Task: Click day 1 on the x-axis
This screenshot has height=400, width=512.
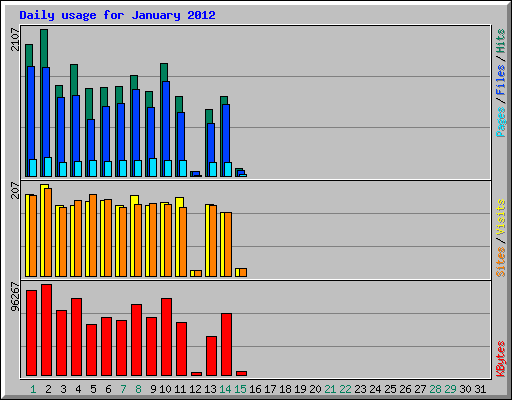Action: (33, 389)
